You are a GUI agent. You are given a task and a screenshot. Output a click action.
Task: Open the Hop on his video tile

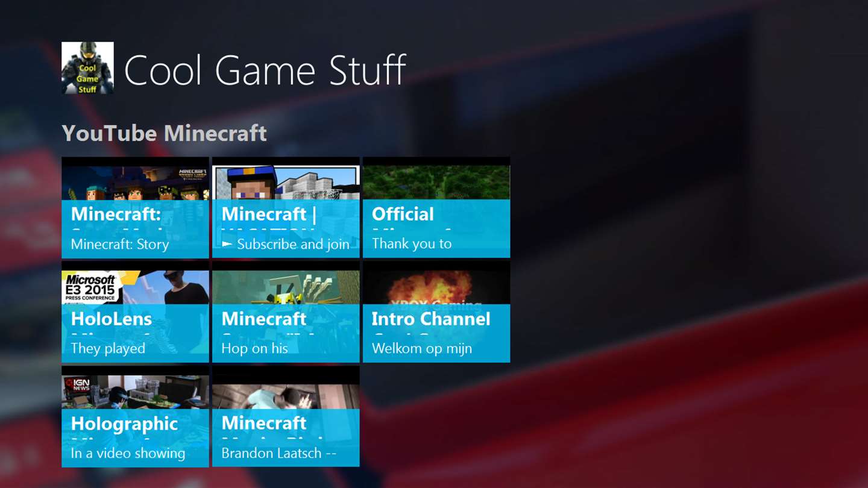click(x=286, y=312)
